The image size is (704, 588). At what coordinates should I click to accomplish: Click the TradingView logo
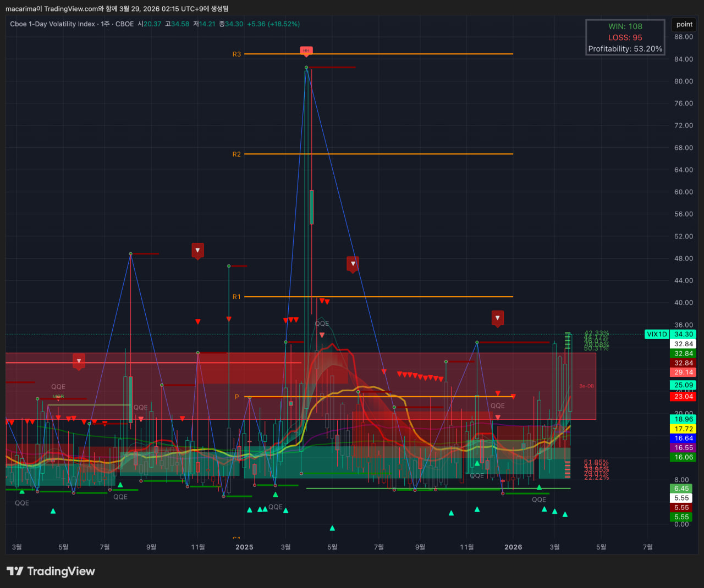[x=51, y=572]
